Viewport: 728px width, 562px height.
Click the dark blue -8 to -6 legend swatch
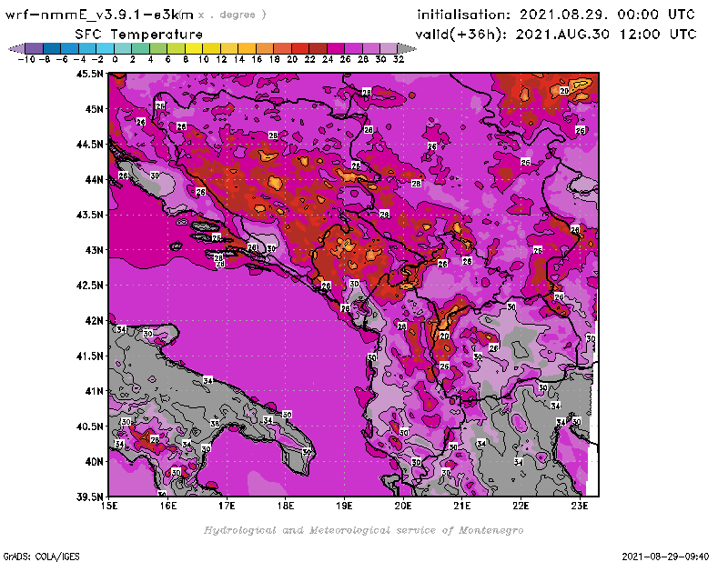pos(52,49)
